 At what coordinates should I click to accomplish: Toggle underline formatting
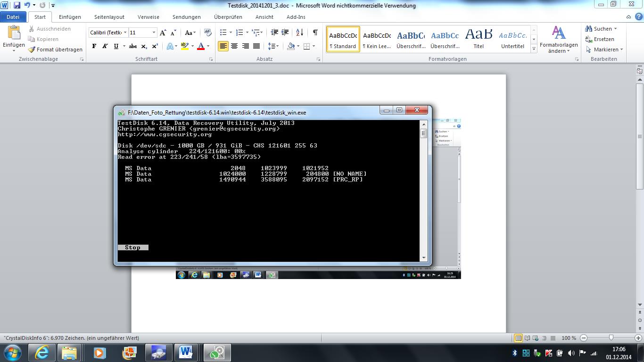click(116, 46)
